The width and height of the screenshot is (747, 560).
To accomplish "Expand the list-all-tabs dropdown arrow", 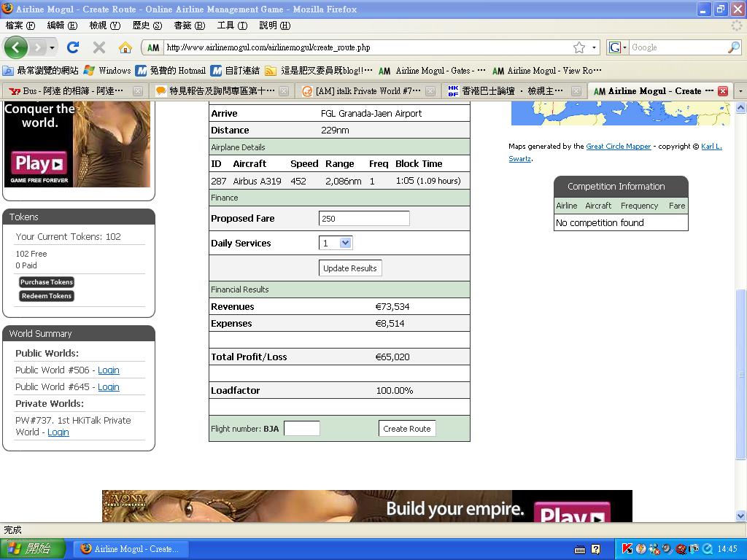I will point(740,91).
